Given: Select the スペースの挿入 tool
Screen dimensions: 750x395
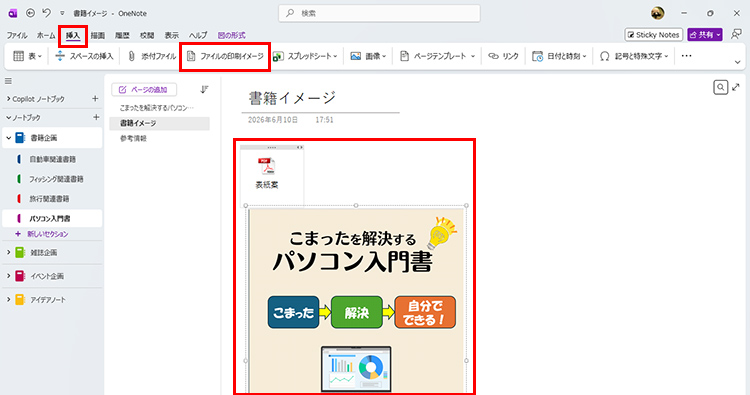Looking at the screenshot, I should (x=84, y=56).
